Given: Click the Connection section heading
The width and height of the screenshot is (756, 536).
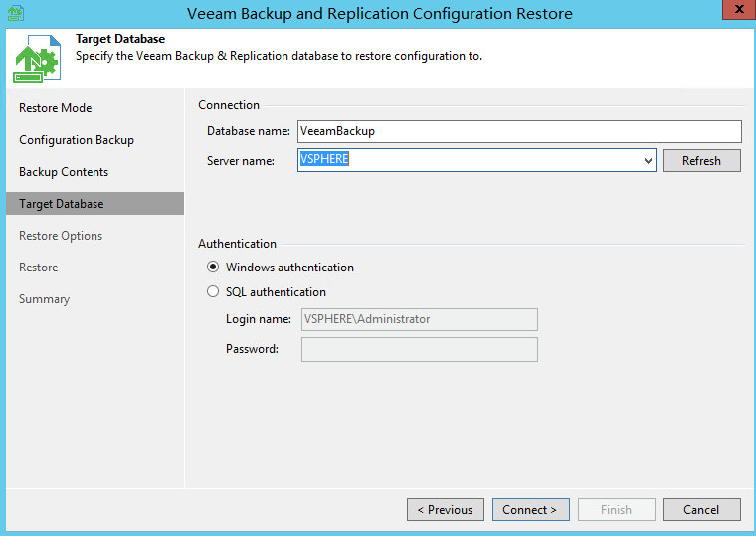Looking at the screenshot, I should click(229, 105).
